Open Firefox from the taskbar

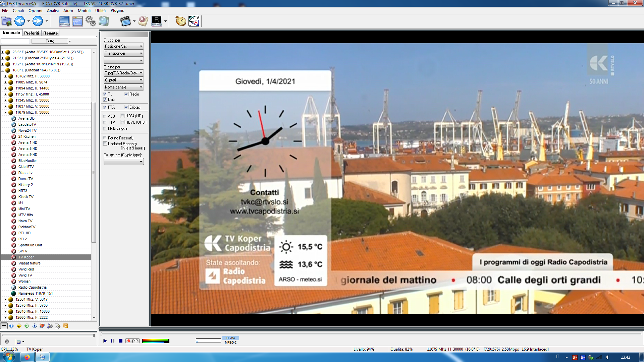point(27,357)
